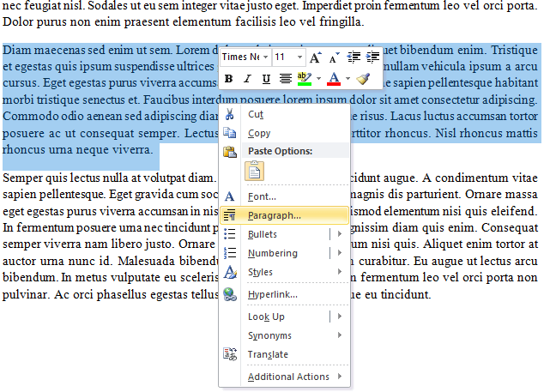The height and width of the screenshot is (392, 544).
Task: Select the Format Painter brush
Action: click(364, 79)
